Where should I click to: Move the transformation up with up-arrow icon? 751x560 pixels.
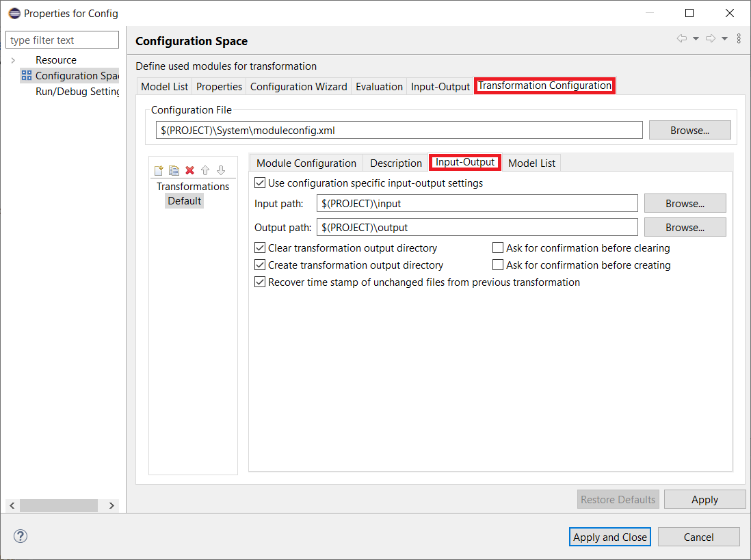(x=205, y=170)
